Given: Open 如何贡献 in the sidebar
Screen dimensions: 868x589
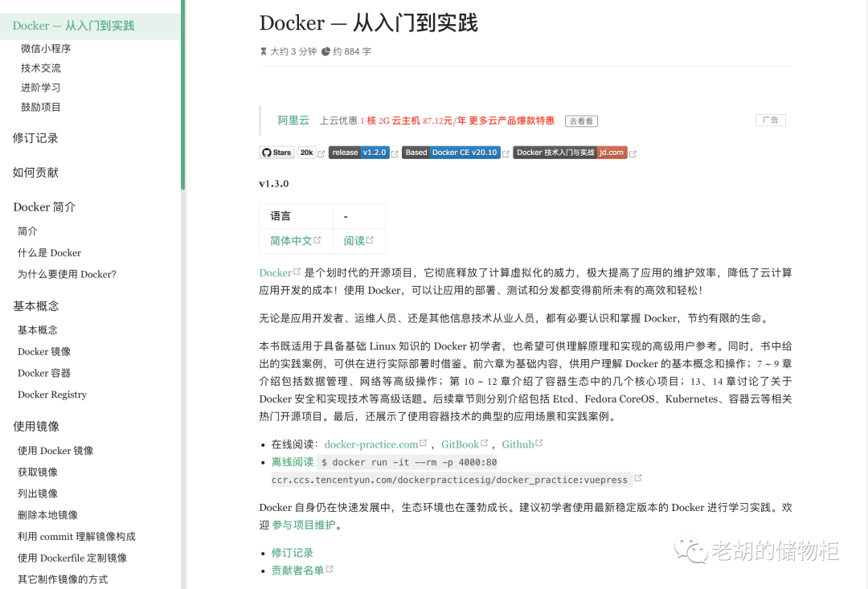Looking at the screenshot, I should [x=35, y=173].
